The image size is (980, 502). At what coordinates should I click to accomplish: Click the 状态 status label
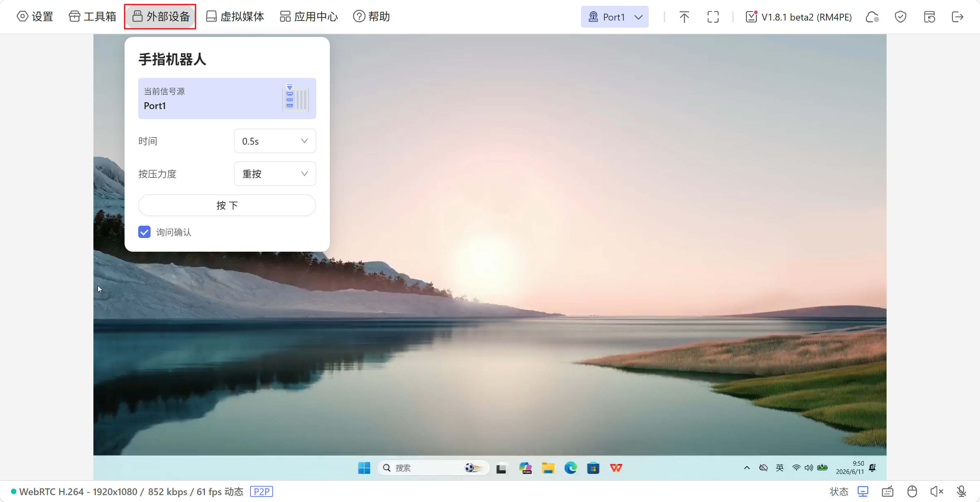(839, 492)
